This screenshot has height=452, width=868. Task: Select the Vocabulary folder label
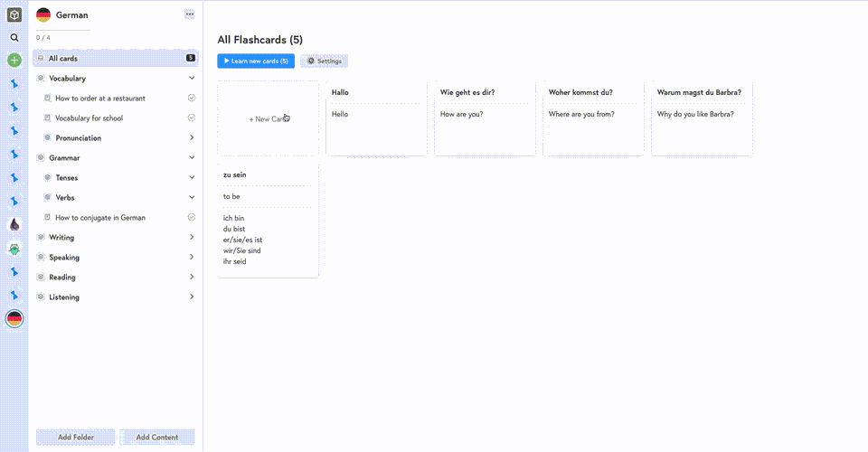68,79
